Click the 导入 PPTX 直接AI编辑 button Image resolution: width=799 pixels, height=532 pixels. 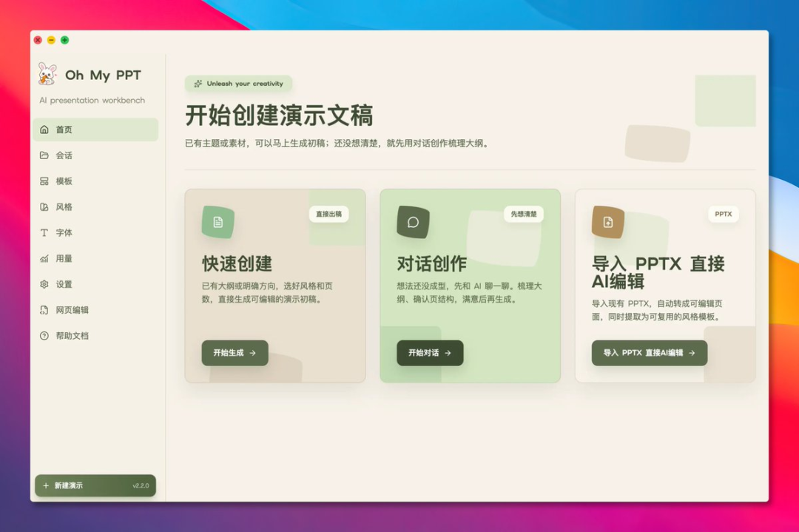pos(650,353)
